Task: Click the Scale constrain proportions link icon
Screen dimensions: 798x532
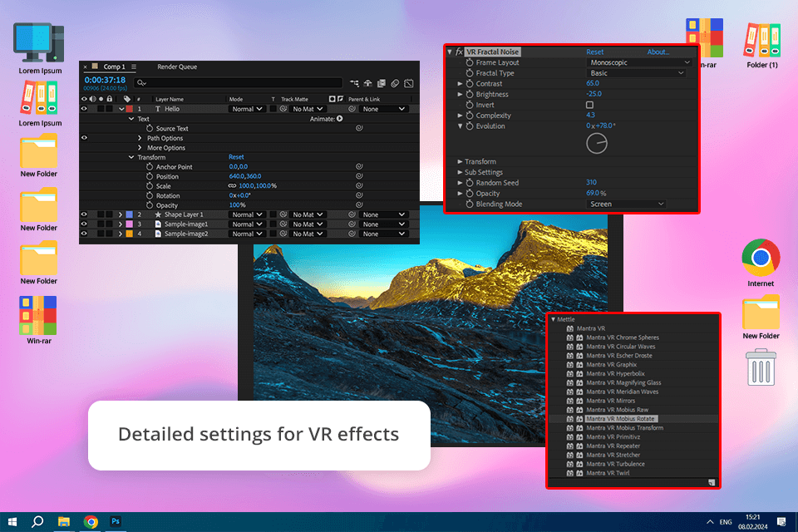Action: (x=232, y=186)
